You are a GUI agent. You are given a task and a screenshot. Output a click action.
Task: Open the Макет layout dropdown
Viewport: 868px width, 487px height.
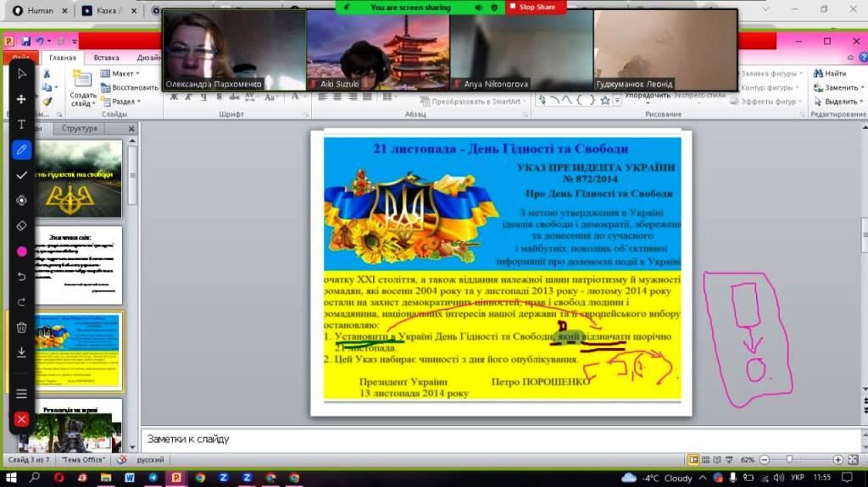(x=120, y=74)
